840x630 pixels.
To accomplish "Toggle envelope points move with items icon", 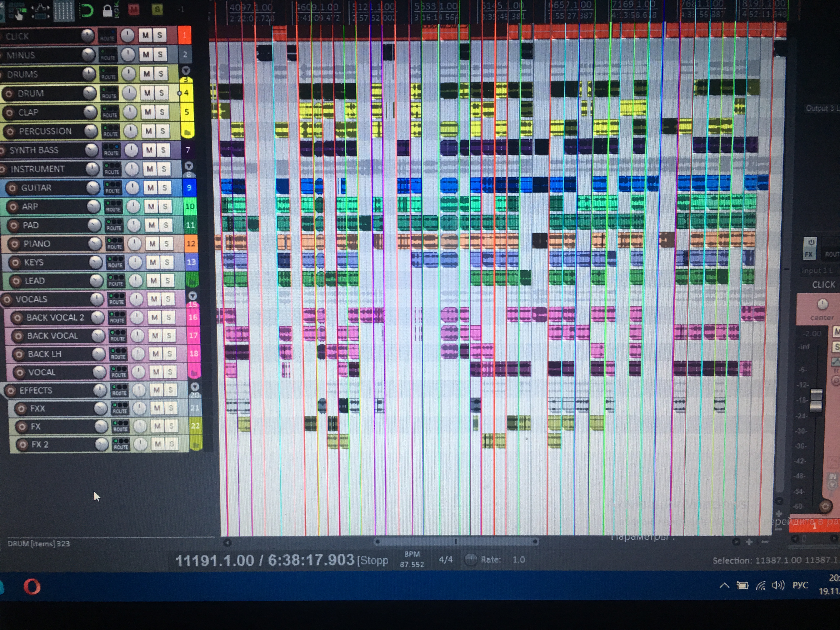I will click(x=40, y=11).
